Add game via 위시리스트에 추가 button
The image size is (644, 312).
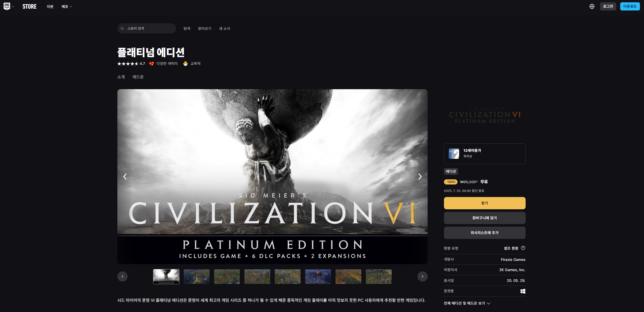pyautogui.click(x=484, y=233)
